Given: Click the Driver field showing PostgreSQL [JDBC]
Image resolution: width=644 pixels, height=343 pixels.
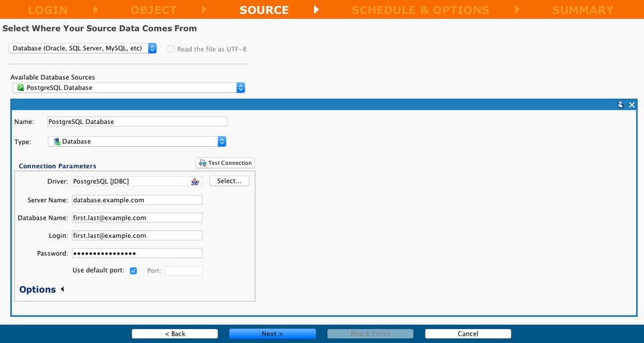Looking at the screenshot, I should click(137, 181).
